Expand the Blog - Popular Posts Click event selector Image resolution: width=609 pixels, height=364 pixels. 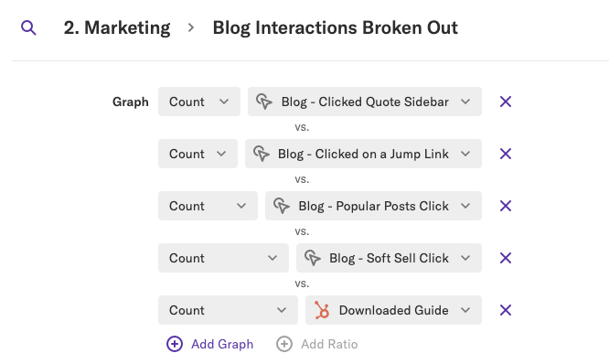click(373, 206)
